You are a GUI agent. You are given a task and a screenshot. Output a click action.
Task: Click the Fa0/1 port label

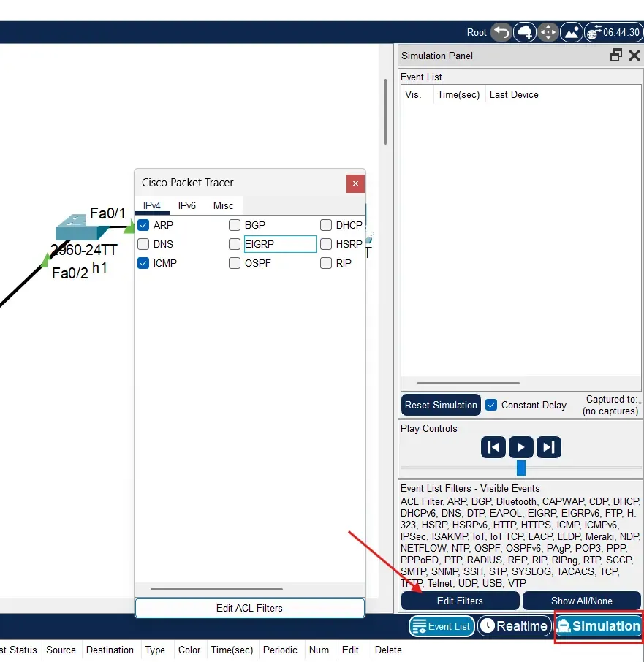107,213
